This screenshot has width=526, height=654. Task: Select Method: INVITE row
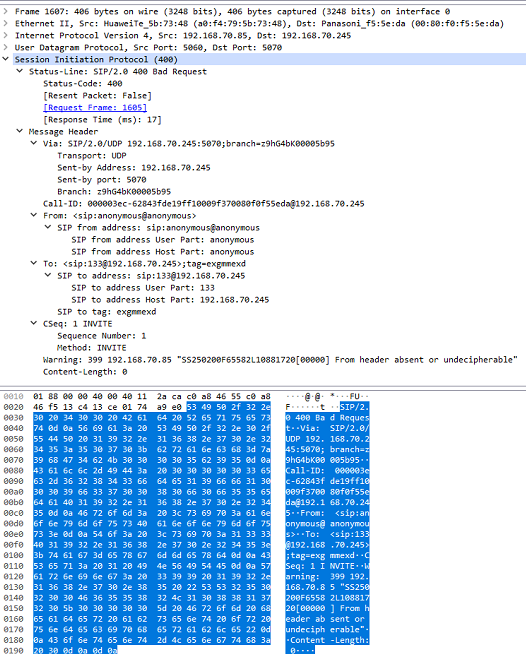92,348
